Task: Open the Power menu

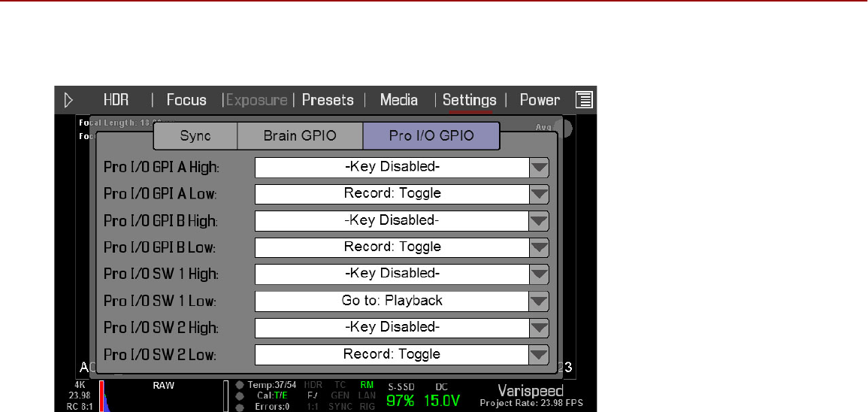Action: click(540, 100)
